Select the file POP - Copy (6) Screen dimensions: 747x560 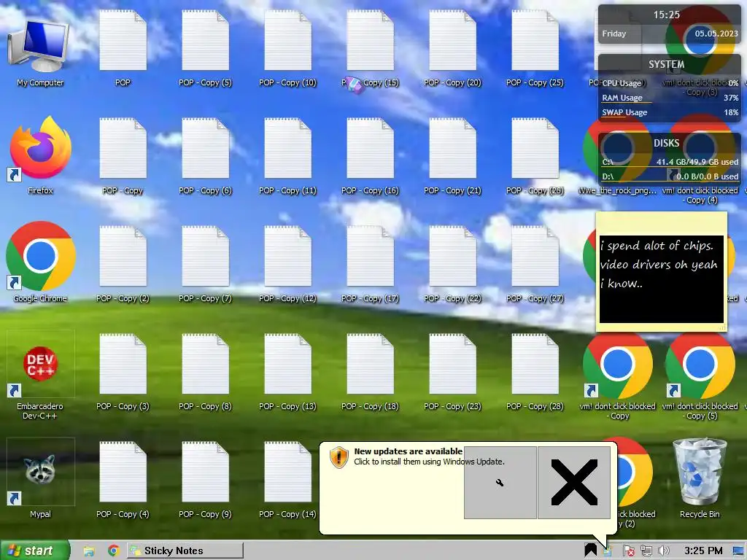205,156
